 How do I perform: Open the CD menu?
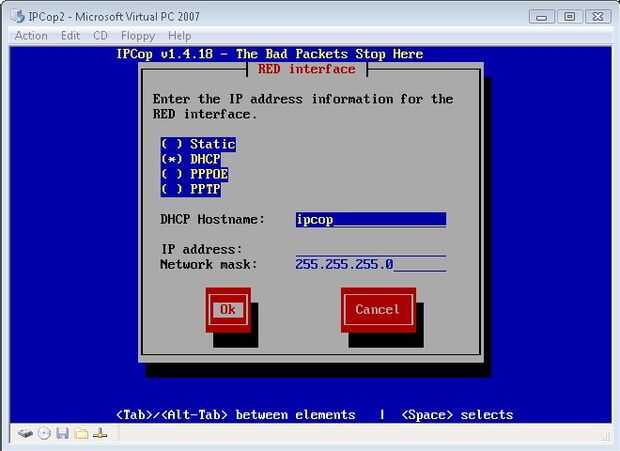[x=100, y=36]
